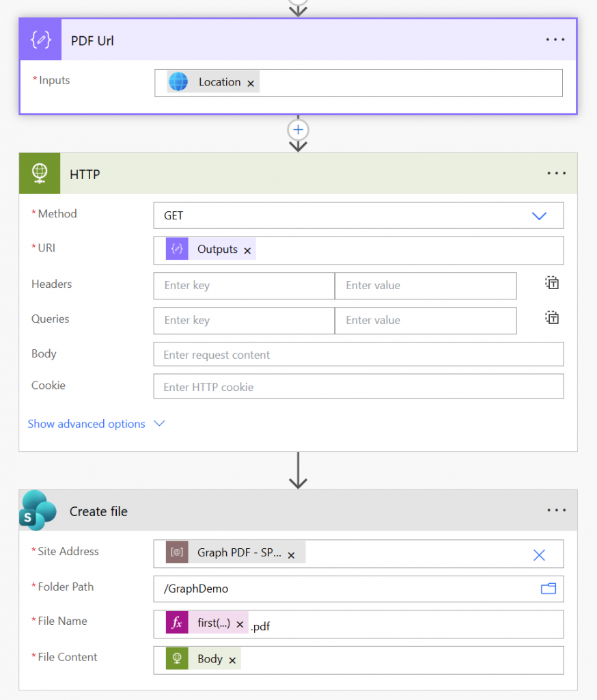The height and width of the screenshot is (700, 597).
Task: Click the .pdf text in File Name
Action: pyautogui.click(x=260, y=626)
